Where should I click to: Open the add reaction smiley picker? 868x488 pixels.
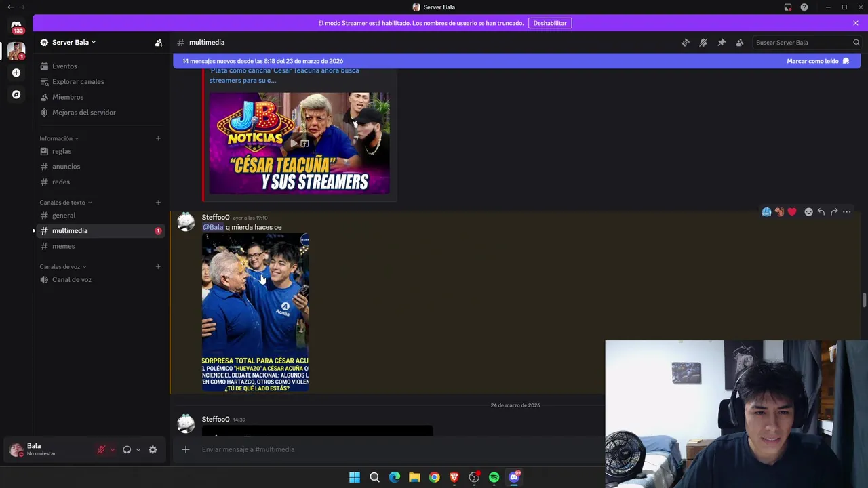pos(808,212)
